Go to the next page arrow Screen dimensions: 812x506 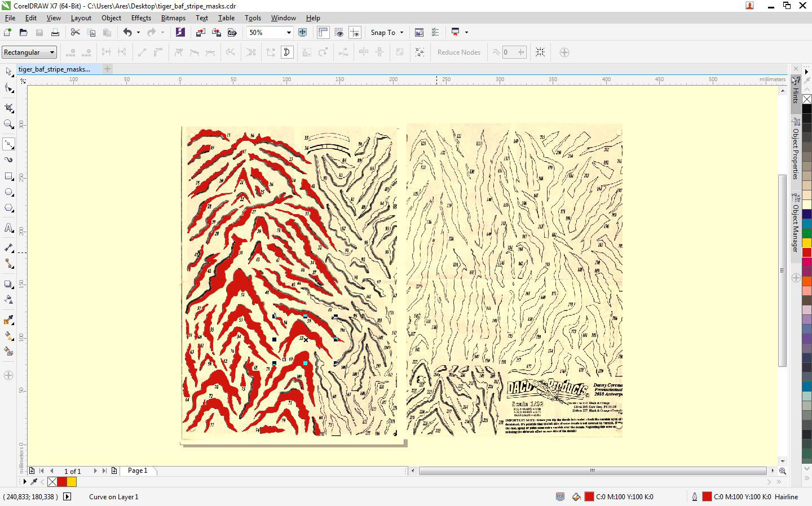tap(95, 471)
